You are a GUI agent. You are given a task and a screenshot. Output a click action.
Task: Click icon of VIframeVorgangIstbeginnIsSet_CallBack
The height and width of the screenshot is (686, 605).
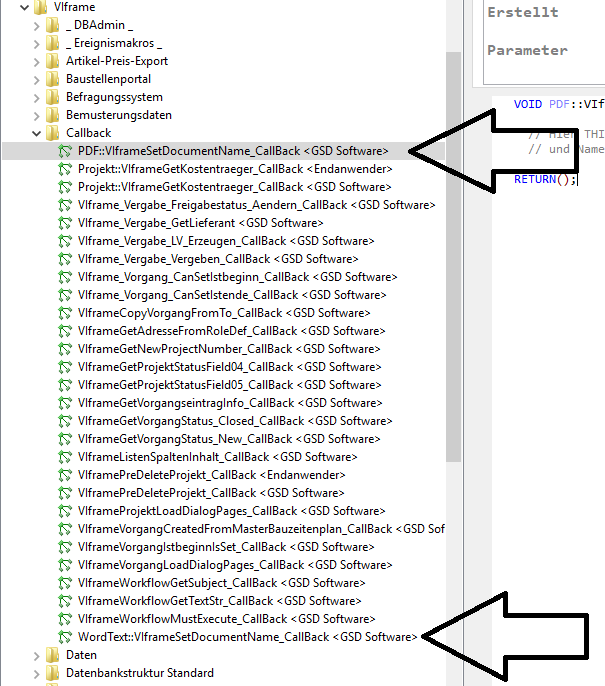point(65,547)
